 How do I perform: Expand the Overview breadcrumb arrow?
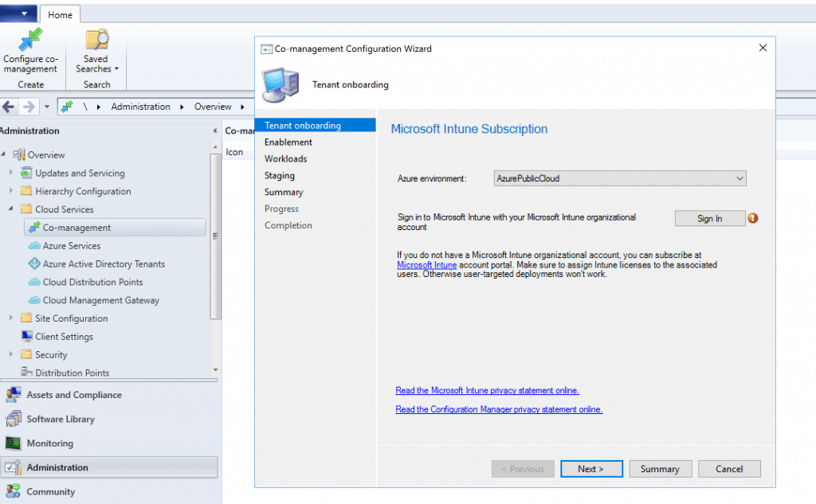pos(242,107)
